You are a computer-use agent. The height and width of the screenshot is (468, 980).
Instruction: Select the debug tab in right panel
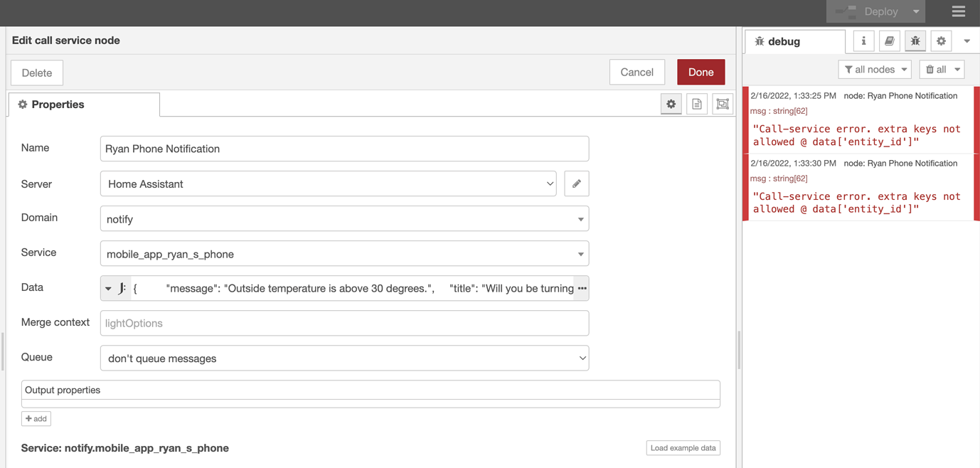click(x=794, y=41)
